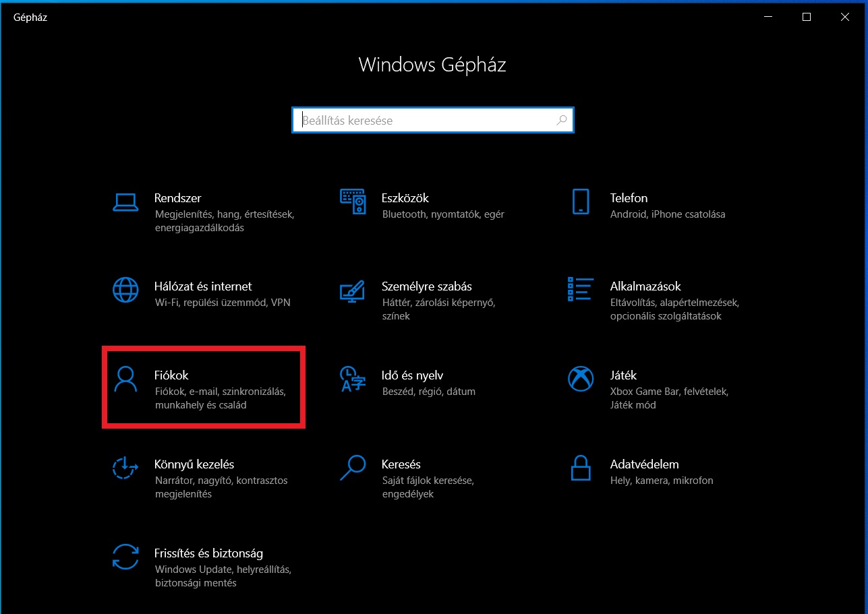The image size is (868, 614).
Task: Click the Könnyű kezelés dashed clock icon
Action: (125, 468)
